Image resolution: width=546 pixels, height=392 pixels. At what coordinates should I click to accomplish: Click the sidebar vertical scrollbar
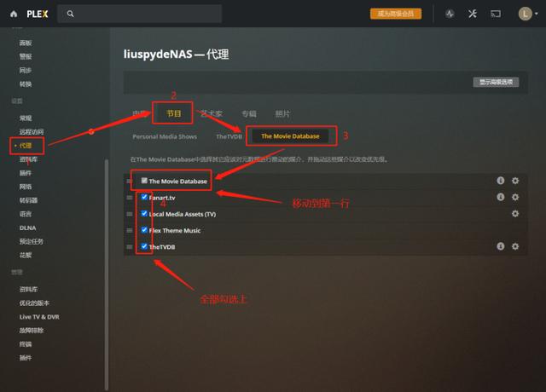click(107, 274)
